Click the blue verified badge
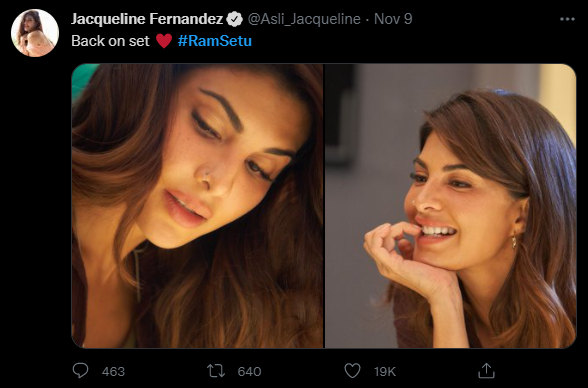The width and height of the screenshot is (588, 388). [x=235, y=19]
